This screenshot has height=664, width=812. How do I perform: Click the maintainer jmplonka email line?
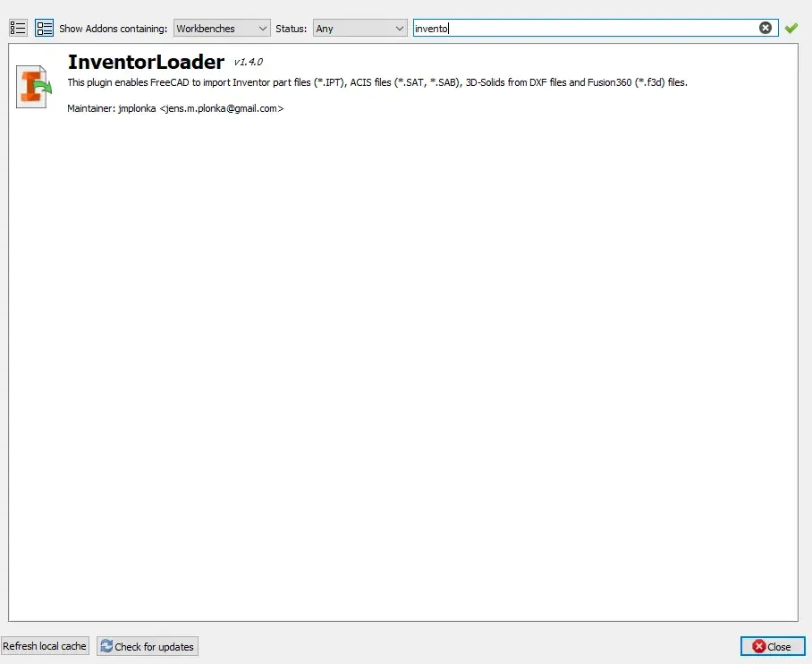175,108
